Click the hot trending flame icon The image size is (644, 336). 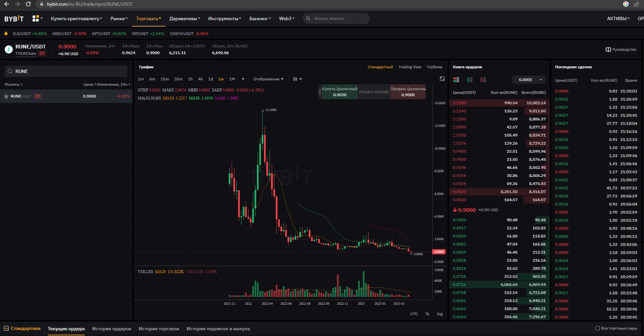pos(6,33)
